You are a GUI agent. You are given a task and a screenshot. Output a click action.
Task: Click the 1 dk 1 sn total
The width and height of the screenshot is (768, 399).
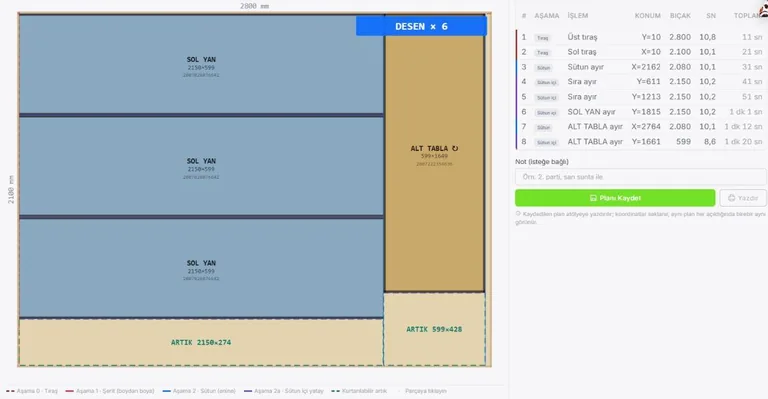(745, 112)
